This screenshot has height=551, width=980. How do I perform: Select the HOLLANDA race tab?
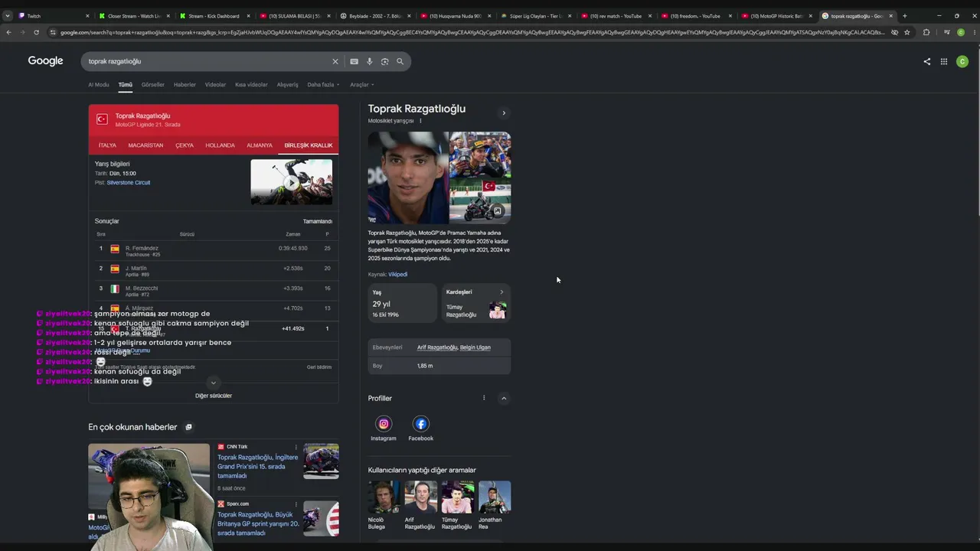[x=220, y=145]
